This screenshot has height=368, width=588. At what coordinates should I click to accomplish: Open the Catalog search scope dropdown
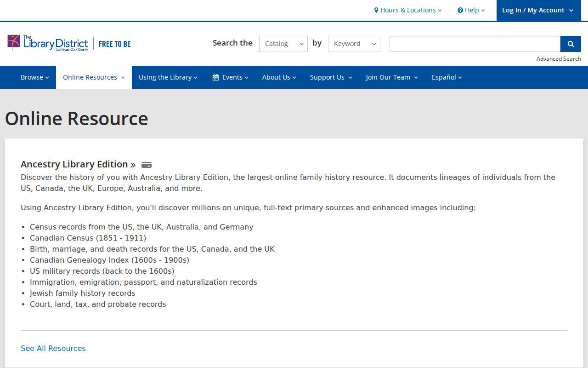[283, 44]
